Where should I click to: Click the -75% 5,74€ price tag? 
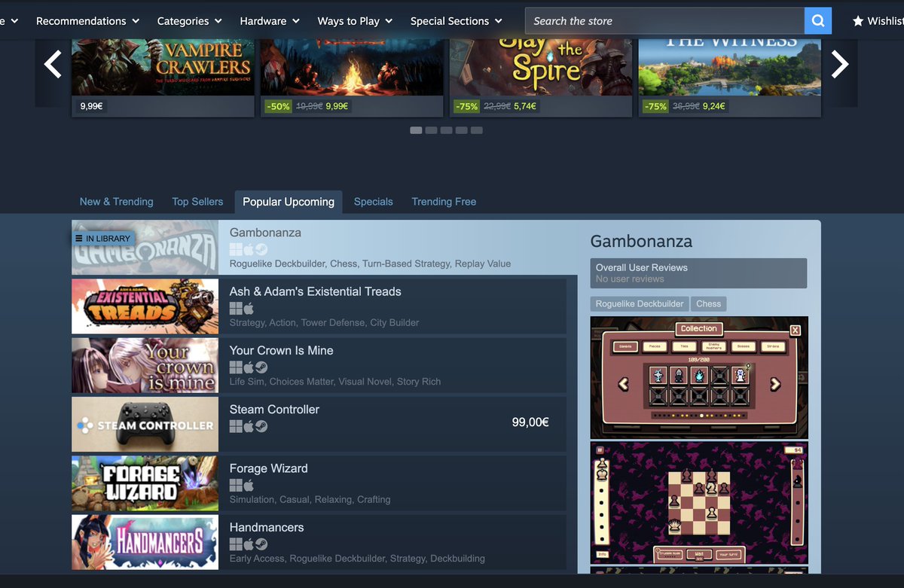pos(496,106)
